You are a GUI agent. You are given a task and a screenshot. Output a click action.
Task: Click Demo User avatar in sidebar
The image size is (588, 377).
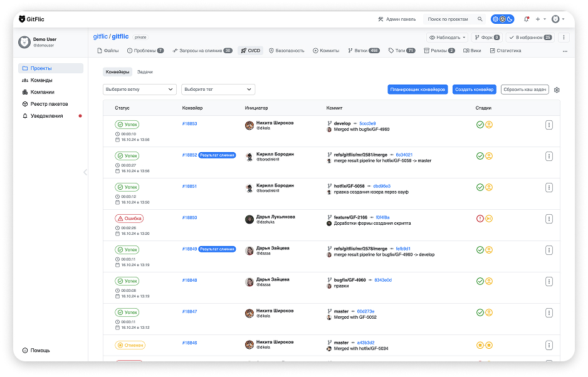(24, 42)
